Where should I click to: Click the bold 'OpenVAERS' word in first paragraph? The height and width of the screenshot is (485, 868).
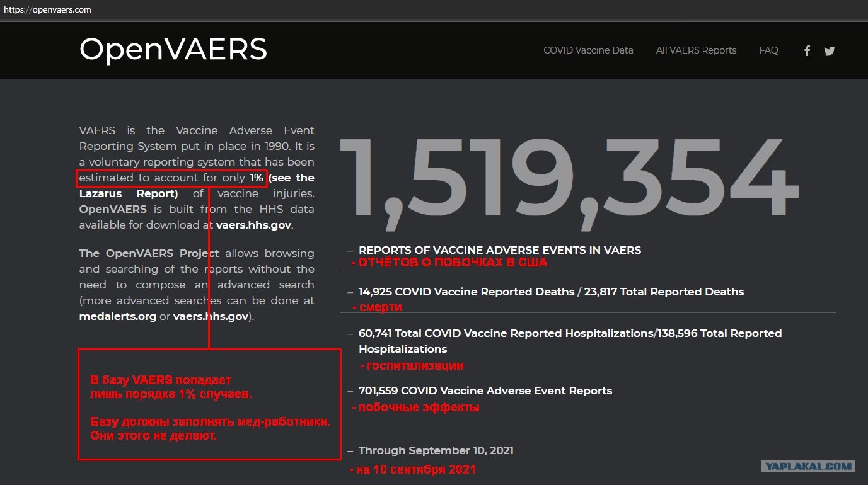coord(113,209)
